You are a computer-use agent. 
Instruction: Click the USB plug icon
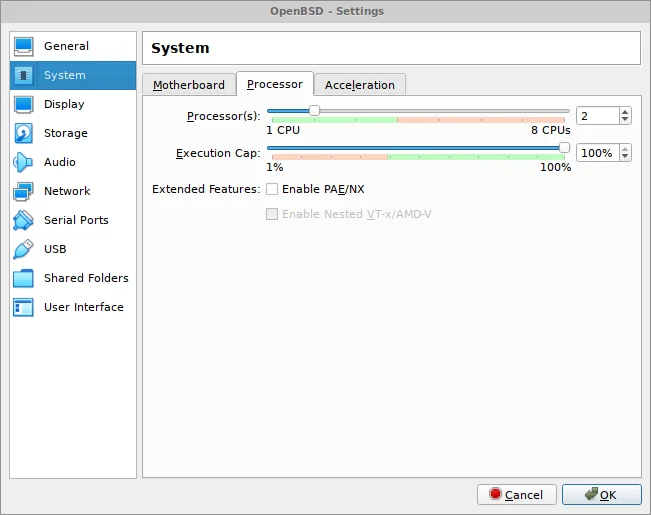tap(24, 250)
